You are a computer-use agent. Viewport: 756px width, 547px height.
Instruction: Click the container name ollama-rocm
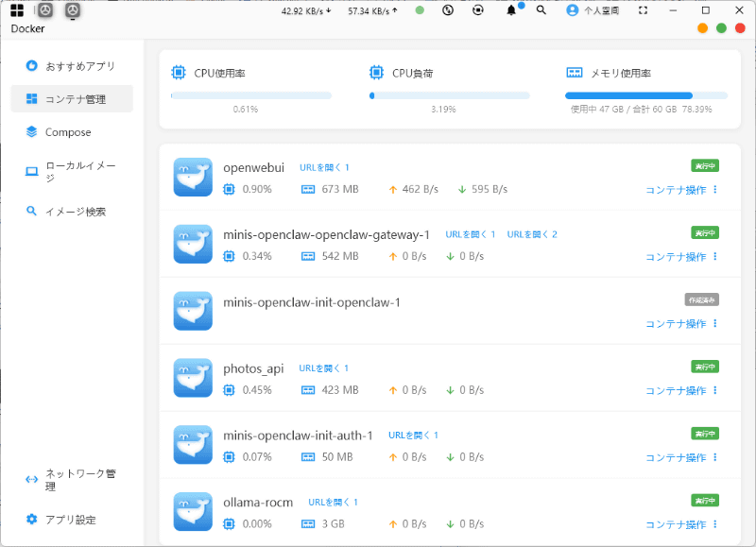click(x=258, y=503)
